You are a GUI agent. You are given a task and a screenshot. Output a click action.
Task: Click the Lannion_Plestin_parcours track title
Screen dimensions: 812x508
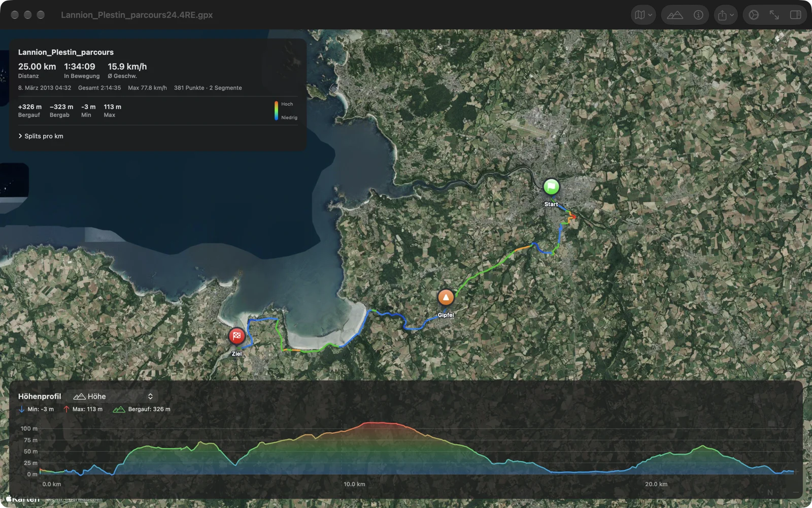click(x=66, y=52)
